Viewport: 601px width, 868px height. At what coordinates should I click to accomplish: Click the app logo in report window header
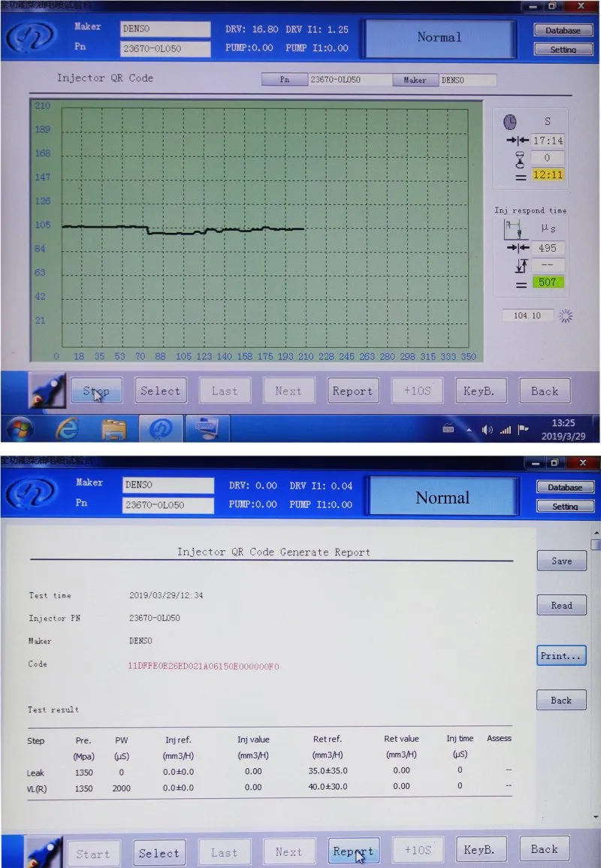pyautogui.click(x=32, y=491)
